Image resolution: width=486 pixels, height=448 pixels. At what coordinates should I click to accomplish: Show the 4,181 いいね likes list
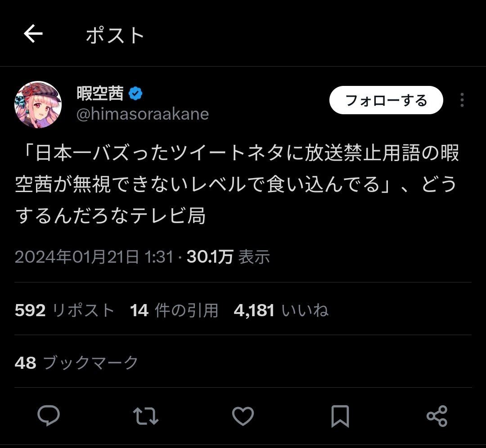pos(281,310)
